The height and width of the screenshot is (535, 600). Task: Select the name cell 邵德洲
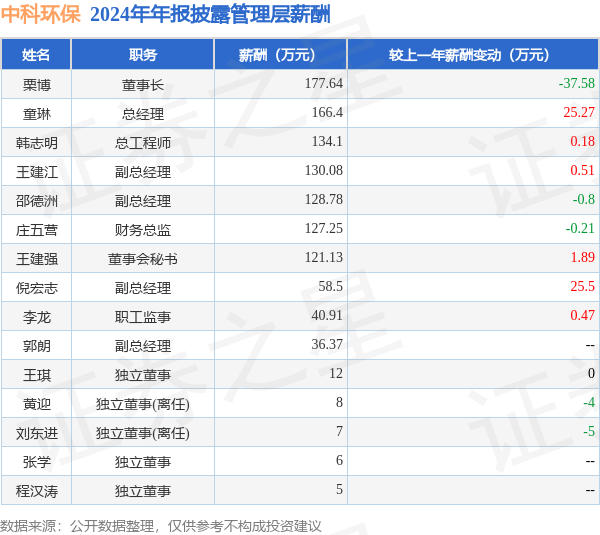click(x=36, y=201)
